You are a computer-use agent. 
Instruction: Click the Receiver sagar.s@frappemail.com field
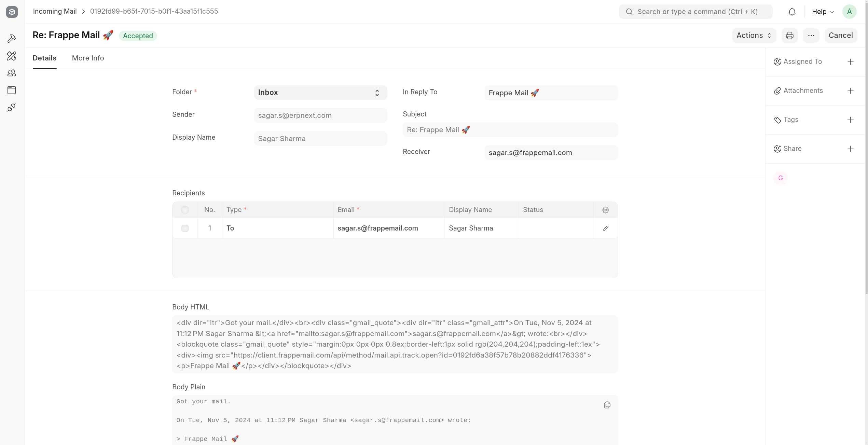pyautogui.click(x=551, y=153)
